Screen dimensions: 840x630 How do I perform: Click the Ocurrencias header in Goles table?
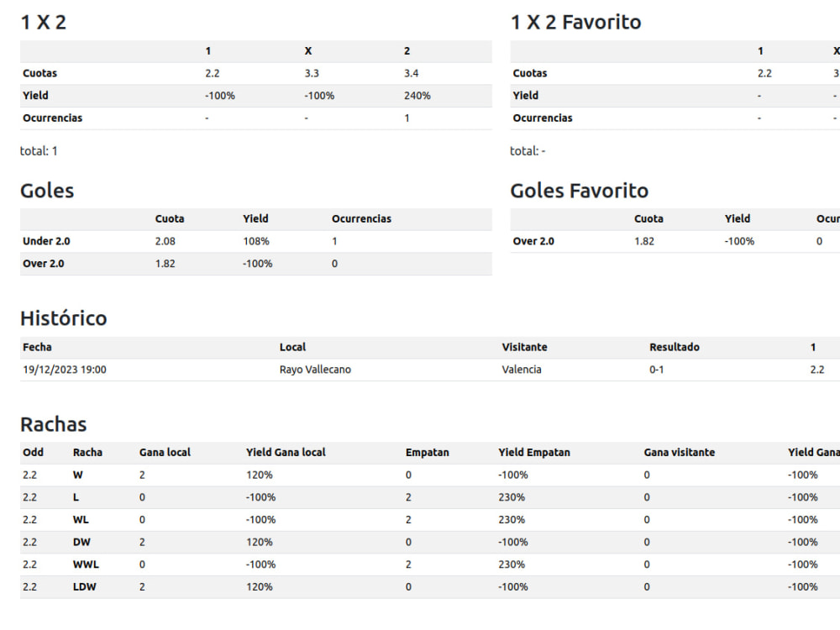pos(361,218)
